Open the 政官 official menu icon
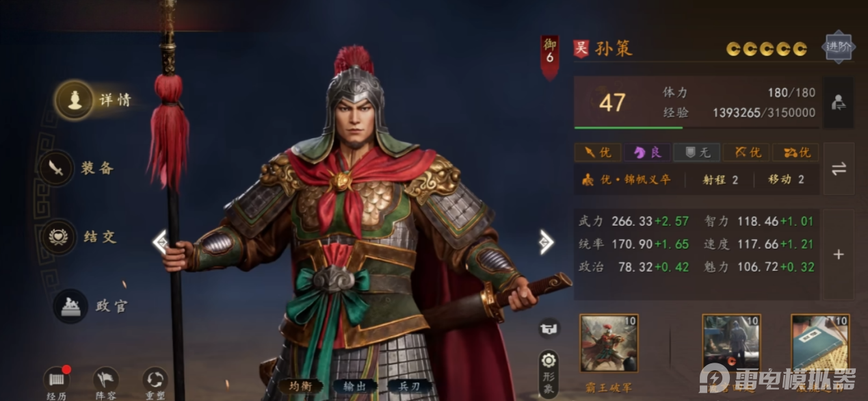The height and width of the screenshot is (401, 868). 71,306
